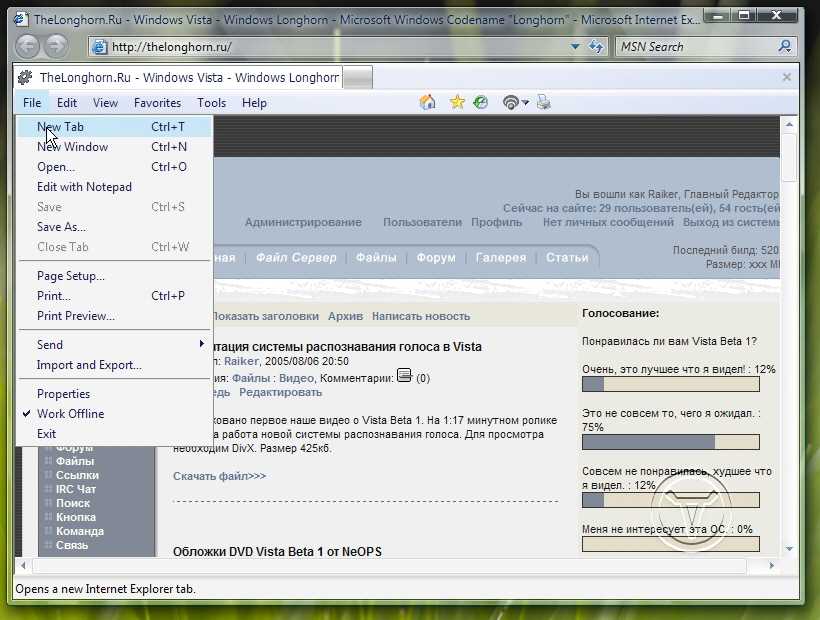Click the horizontal scrollbar right arrow
The height and width of the screenshot is (620, 820).
coord(771,565)
